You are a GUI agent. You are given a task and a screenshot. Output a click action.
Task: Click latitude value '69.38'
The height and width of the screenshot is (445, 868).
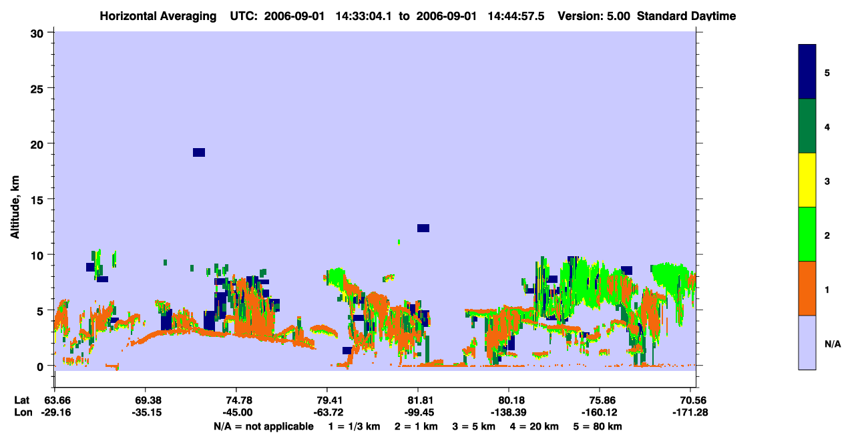[146, 400]
